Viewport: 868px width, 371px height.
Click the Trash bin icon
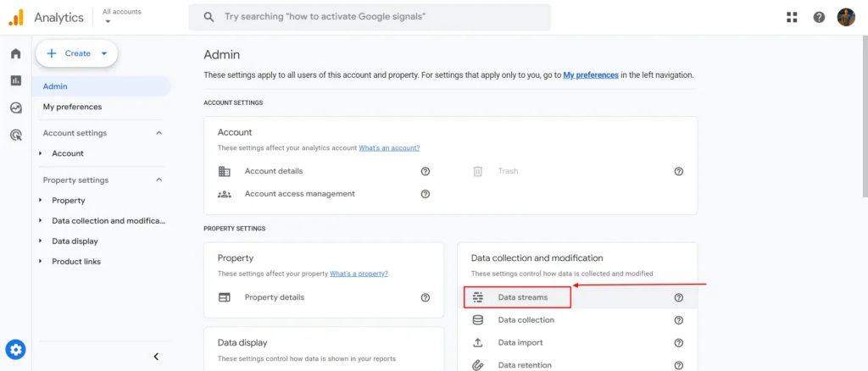[x=478, y=171]
